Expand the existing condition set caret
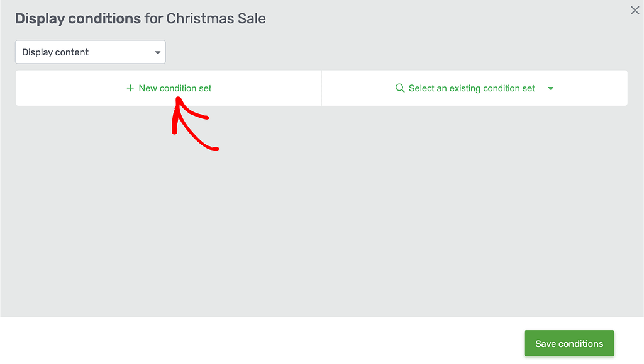 coord(550,88)
